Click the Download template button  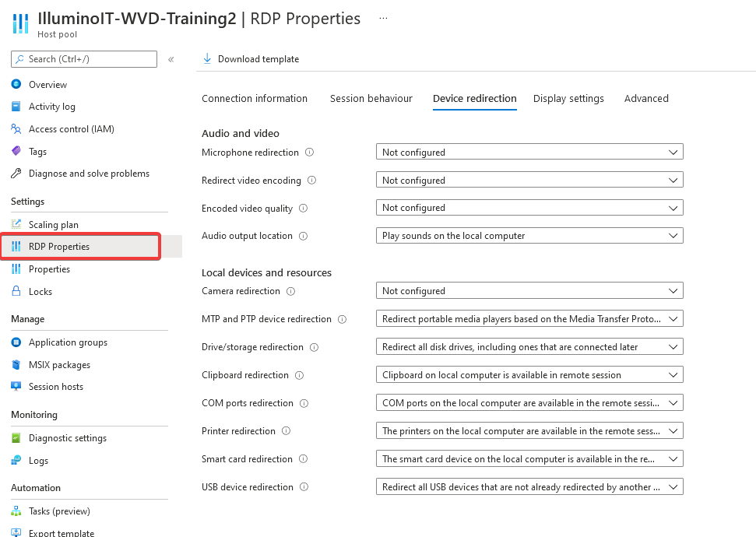(x=251, y=59)
